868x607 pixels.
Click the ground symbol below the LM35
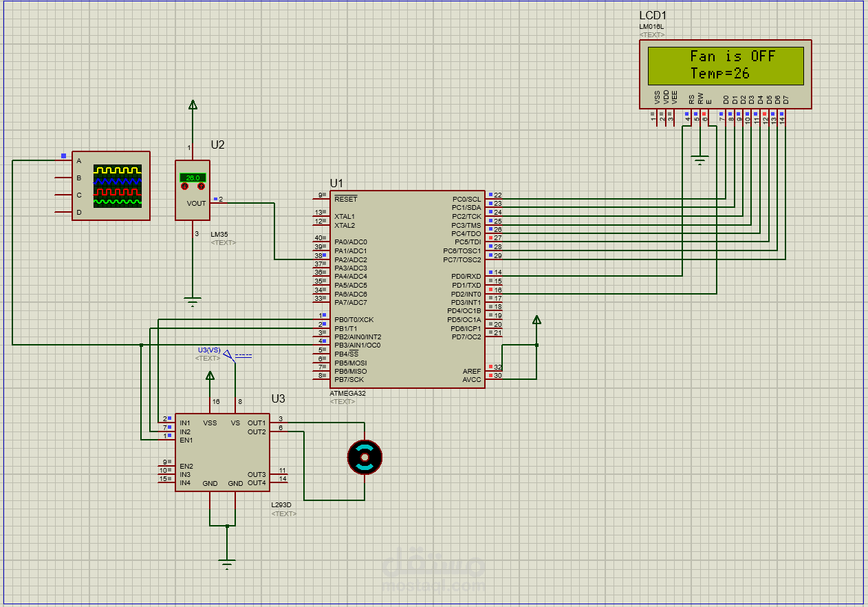[x=193, y=302]
